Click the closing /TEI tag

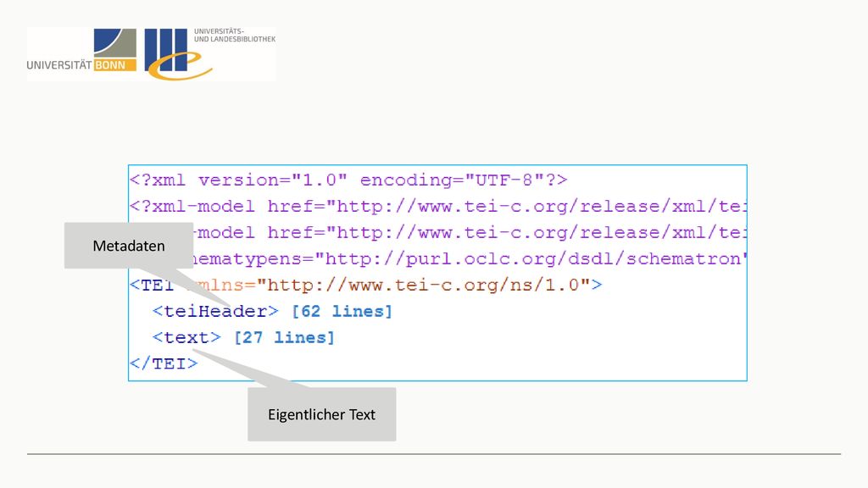[164, 364]
